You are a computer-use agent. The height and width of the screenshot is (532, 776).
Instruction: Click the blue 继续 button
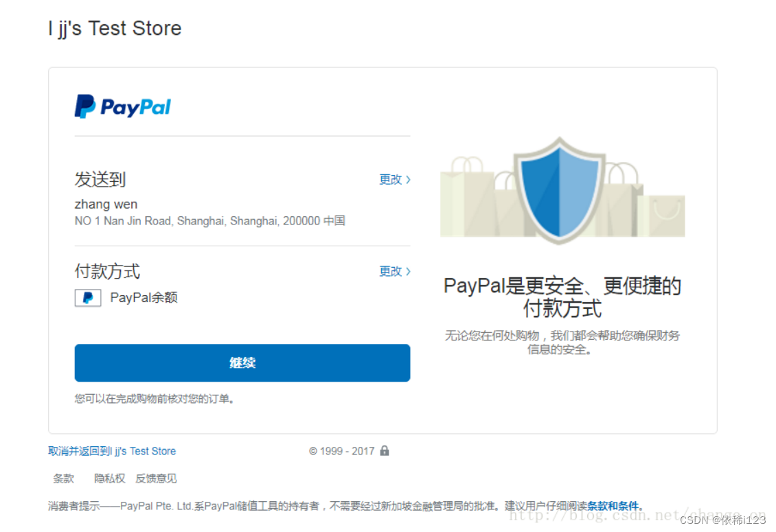[242, 362]
